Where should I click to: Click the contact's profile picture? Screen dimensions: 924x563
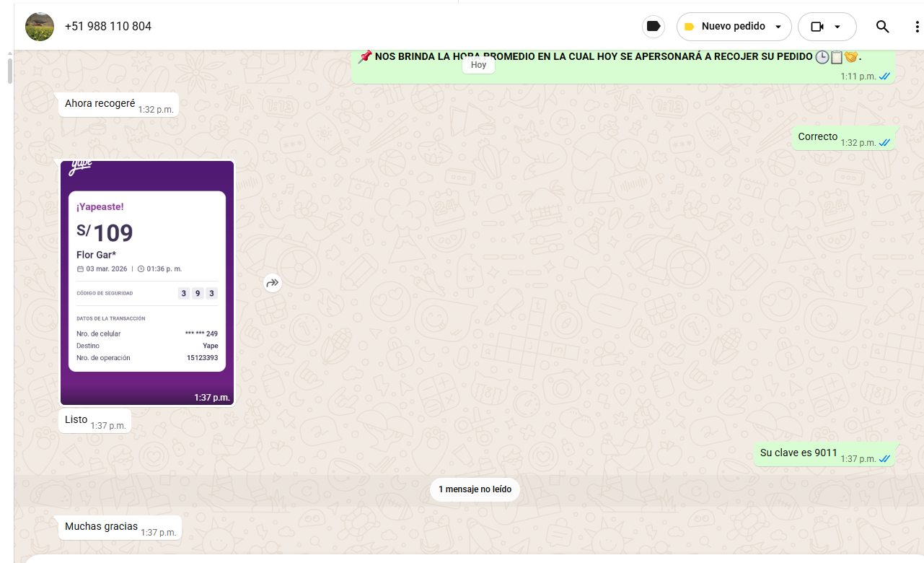(40, 27)
